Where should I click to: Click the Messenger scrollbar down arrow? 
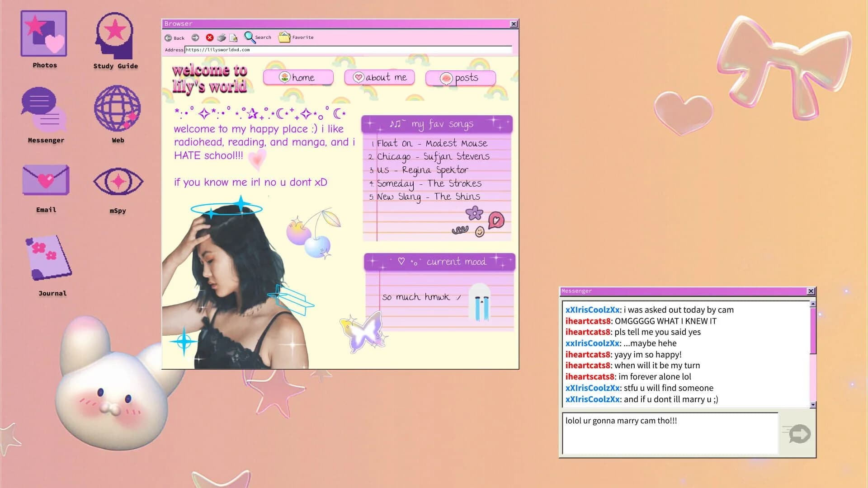(812, 402)
